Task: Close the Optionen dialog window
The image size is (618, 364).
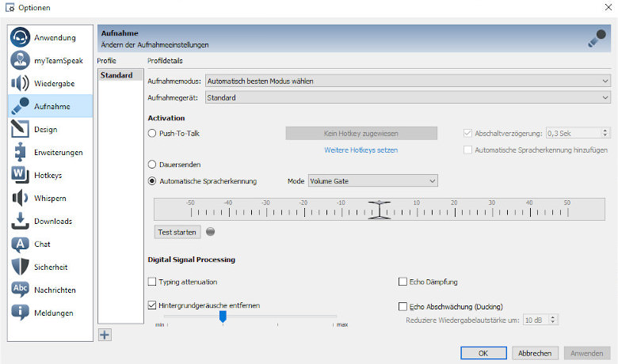Action: coord(608,7)
